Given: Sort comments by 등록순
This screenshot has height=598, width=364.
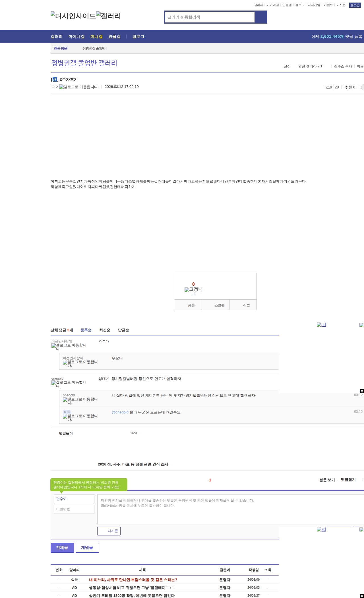Looking at the screenshot, I should pyautogui.click(x=86, y=330).
